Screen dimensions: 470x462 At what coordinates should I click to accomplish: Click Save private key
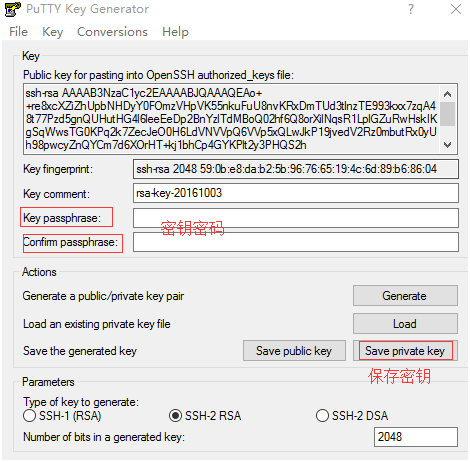coord(405,351)
